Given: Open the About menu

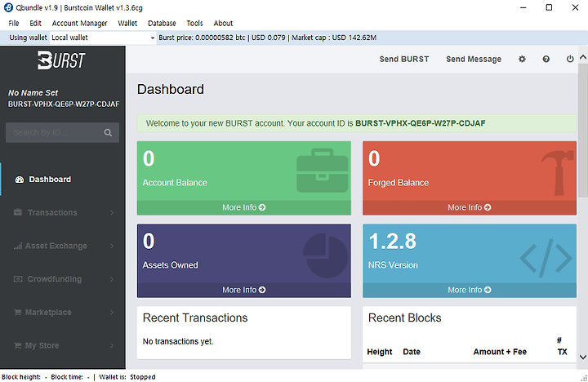Looking at the screenshot, I should [223, 23].
